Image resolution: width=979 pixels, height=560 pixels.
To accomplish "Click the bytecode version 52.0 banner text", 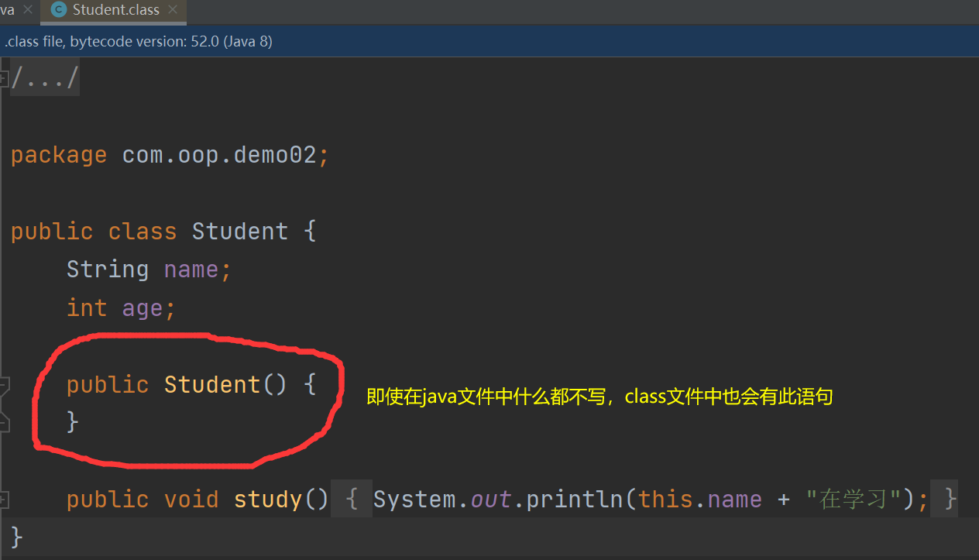I will 139,41.
